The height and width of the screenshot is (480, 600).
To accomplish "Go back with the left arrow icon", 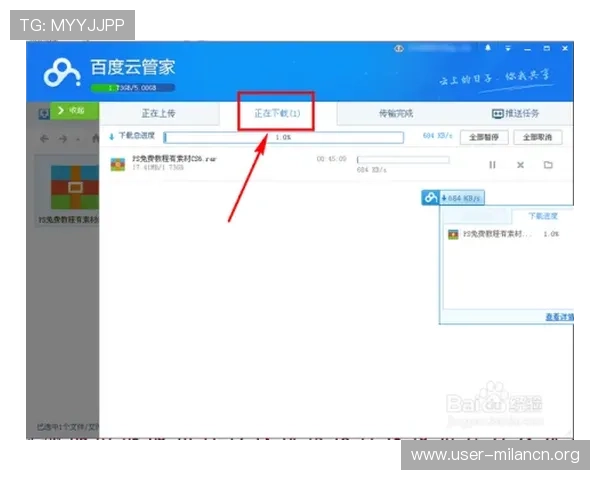I will point(44,139).
